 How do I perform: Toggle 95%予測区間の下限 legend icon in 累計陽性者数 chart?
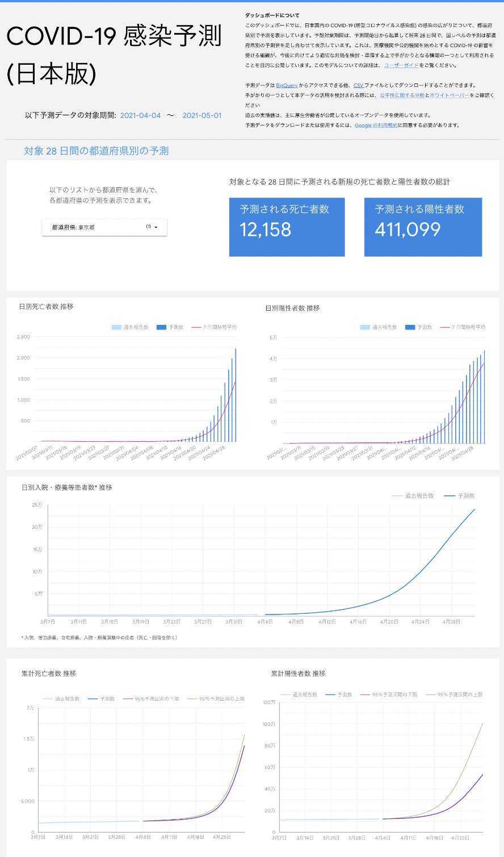tap(375, 695)
